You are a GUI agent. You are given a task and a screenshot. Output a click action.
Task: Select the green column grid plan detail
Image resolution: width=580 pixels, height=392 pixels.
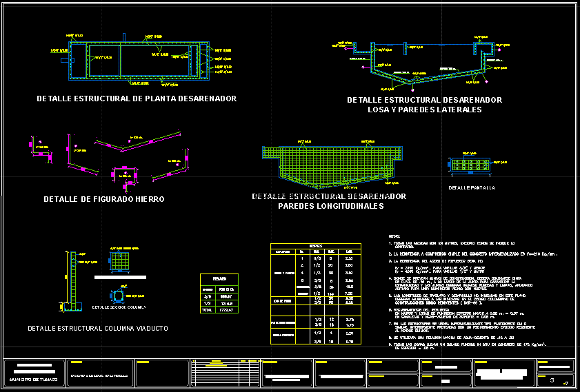click(121, 262)
